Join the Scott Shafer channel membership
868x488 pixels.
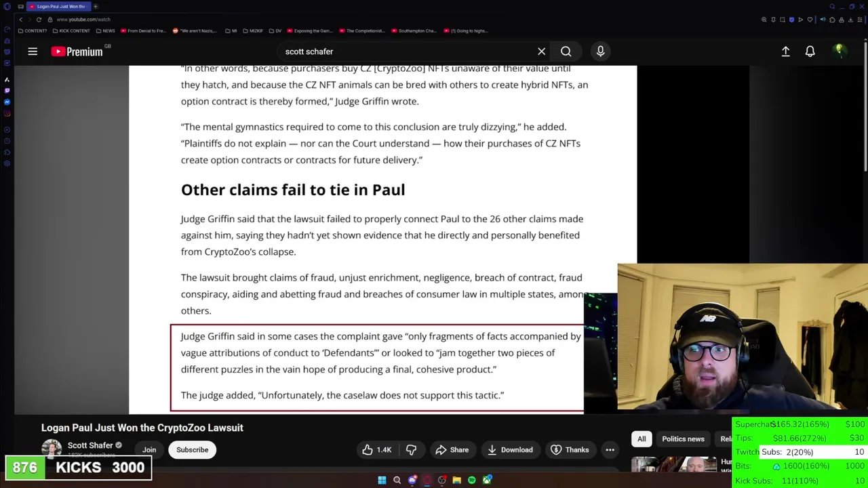[149, 450]
